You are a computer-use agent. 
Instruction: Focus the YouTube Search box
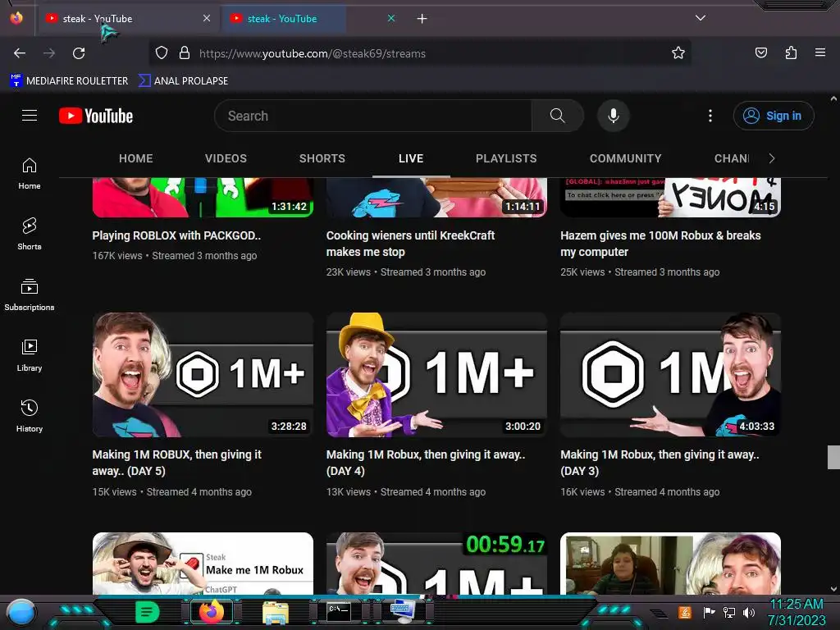tap(373, 116)
